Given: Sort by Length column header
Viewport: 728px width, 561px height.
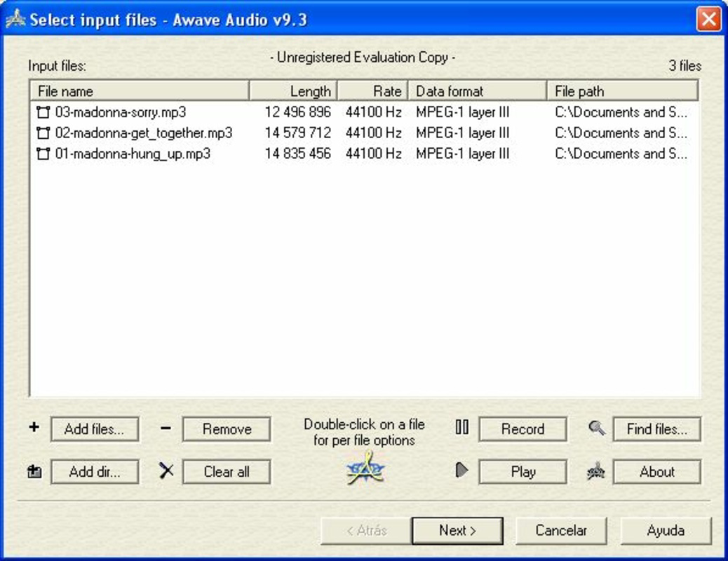Looking at the screenshot, I should pos(293,91).
